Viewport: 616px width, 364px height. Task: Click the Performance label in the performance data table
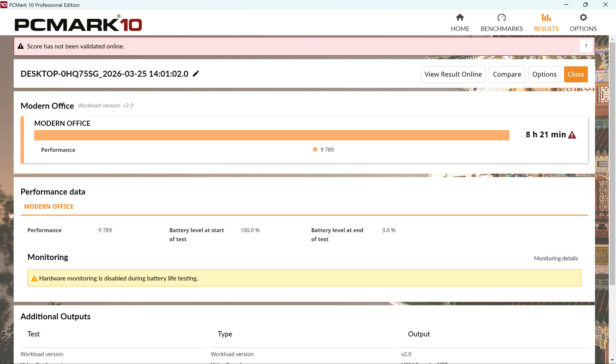(44, 230)
